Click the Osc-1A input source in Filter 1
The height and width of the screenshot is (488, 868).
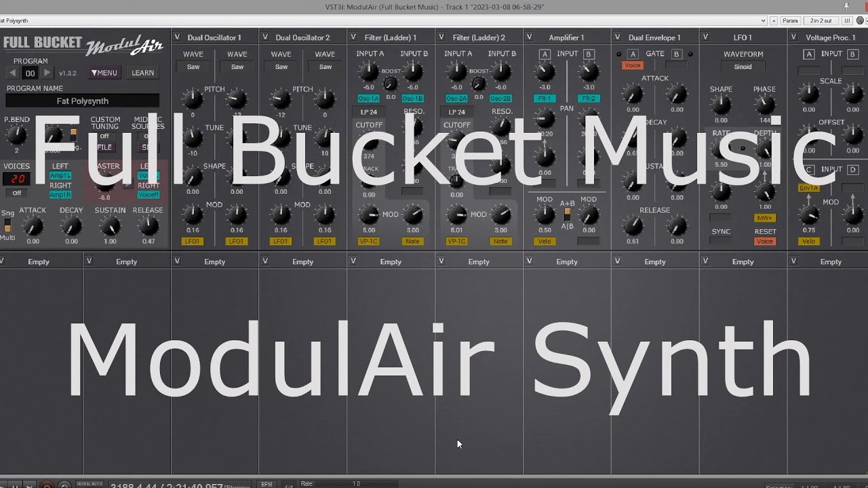(x=368, y=98)
